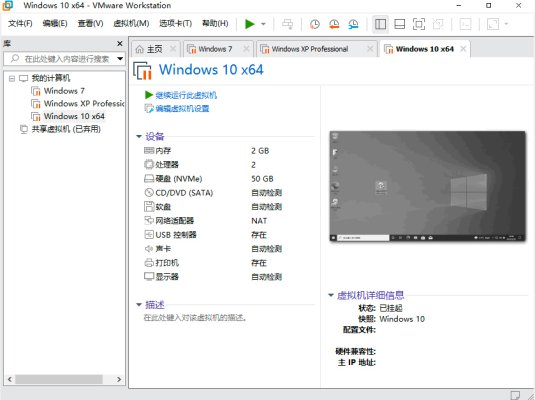Click the status bar message log icon

515,395
